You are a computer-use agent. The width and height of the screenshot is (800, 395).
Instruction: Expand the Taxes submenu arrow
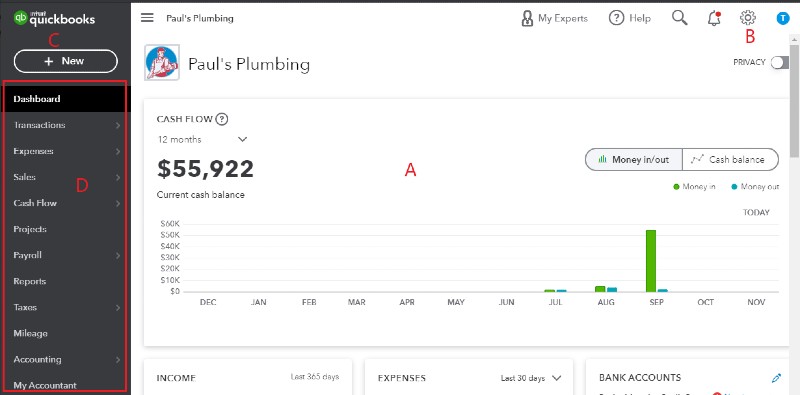point(118,307)
